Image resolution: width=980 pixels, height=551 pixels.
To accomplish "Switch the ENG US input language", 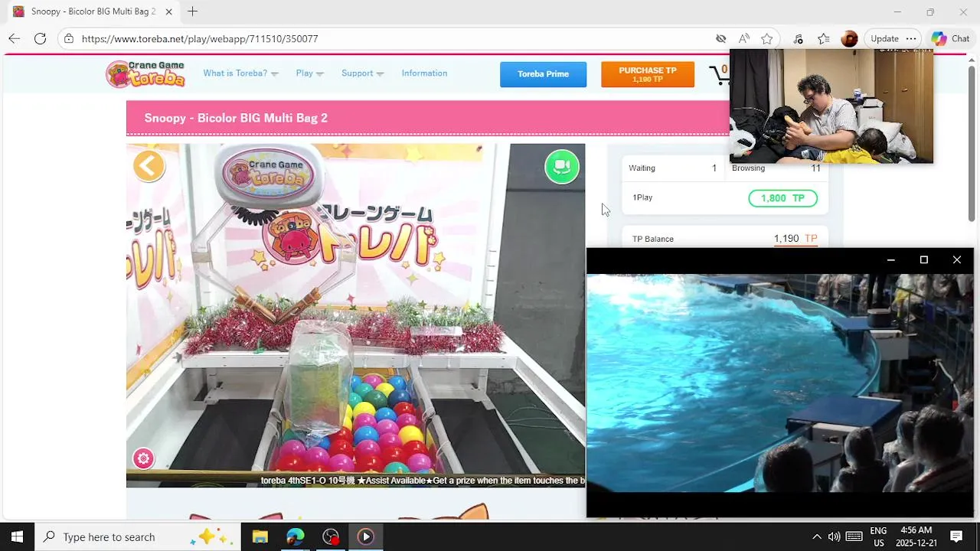I will click(x=878, y=536).
